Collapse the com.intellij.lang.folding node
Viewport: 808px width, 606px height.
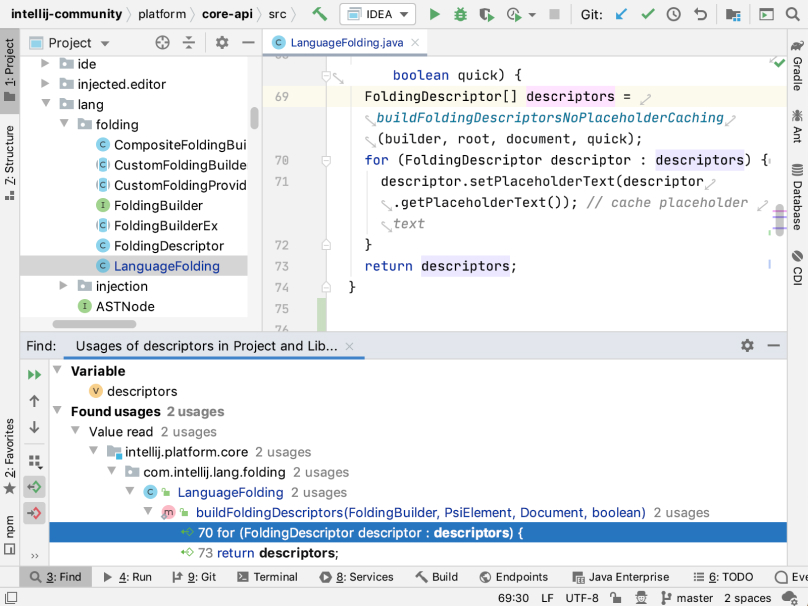pos(112,470)
